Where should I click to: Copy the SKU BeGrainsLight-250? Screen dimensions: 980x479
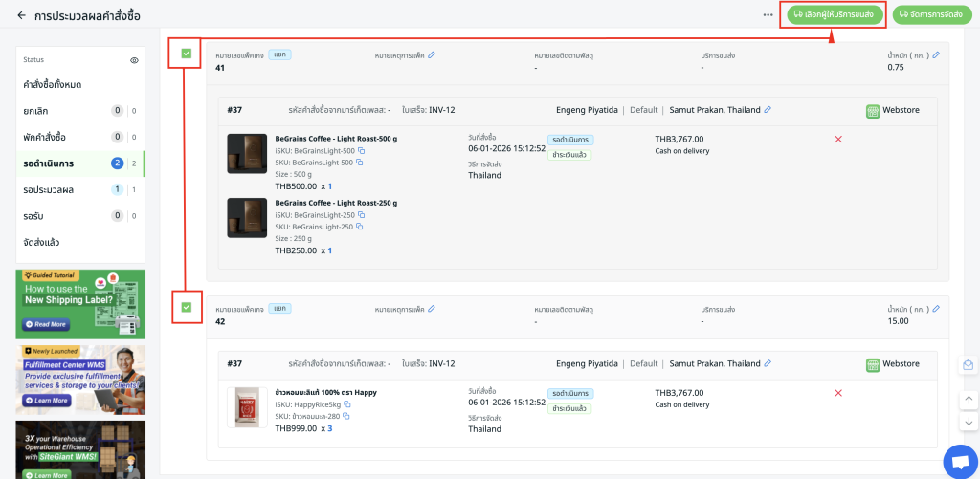360,227
